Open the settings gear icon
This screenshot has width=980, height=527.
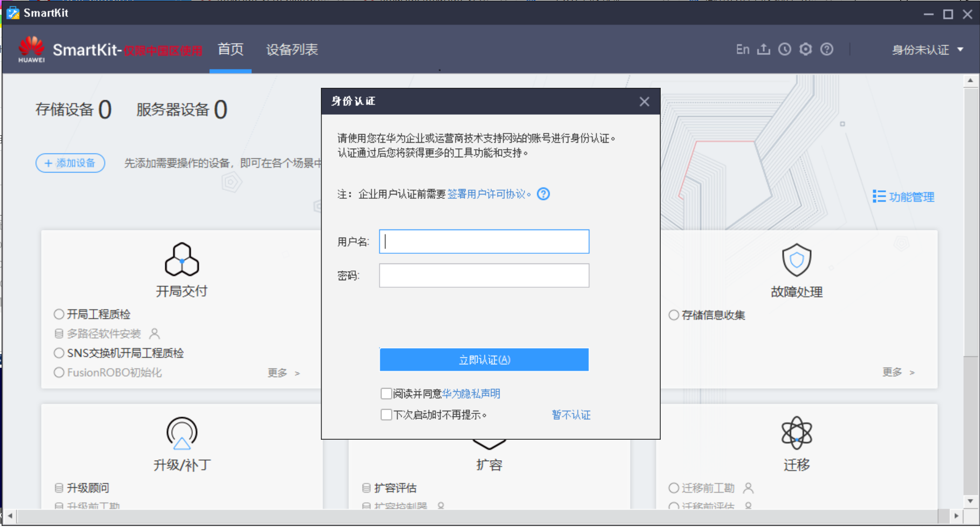tap(806, 49)
